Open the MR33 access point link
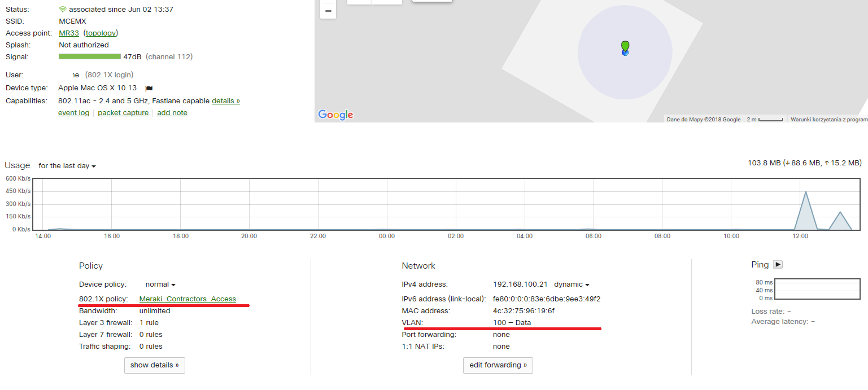 click(69, 33)
